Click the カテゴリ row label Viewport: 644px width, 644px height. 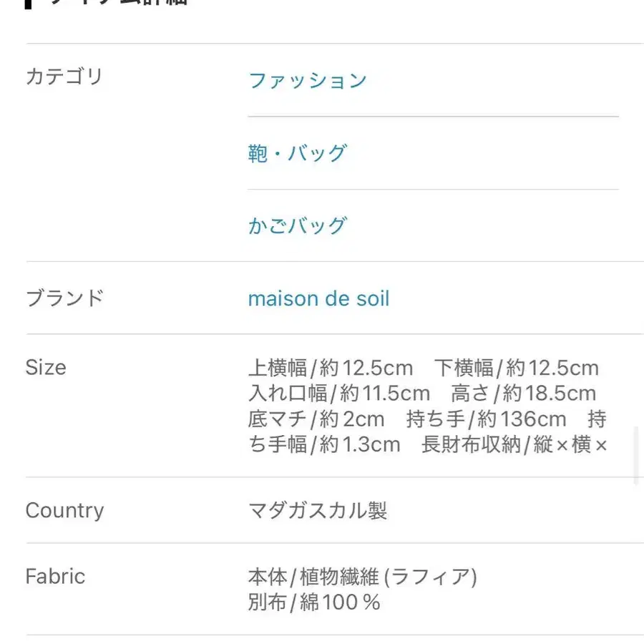(64, 77)
